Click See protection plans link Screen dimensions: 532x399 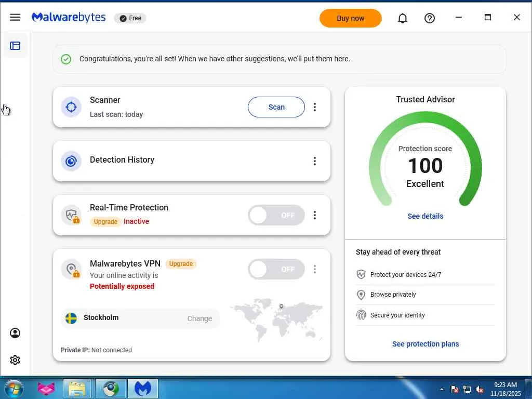tap(425, 344)
